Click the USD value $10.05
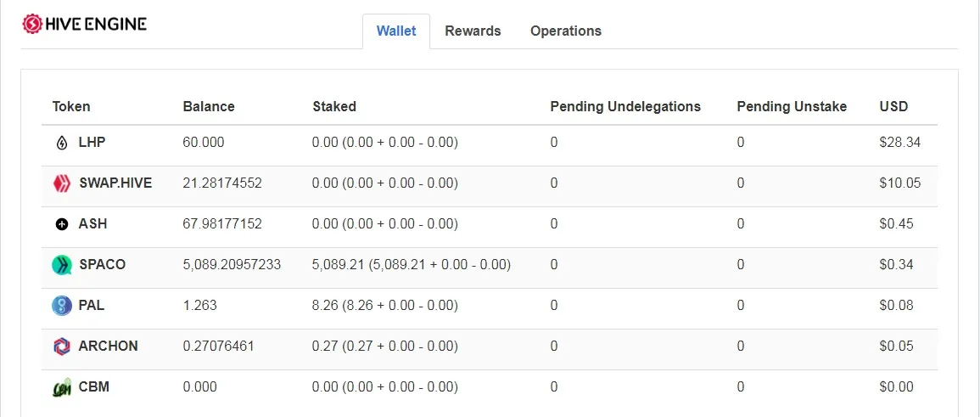The image size is (980, 417). click(900, 183)
